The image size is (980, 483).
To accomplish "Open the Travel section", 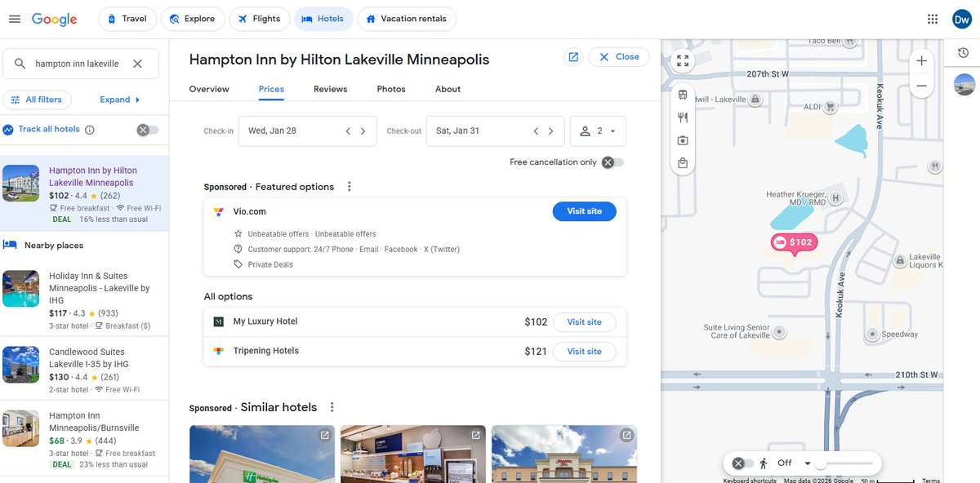I will click(127, 19).
